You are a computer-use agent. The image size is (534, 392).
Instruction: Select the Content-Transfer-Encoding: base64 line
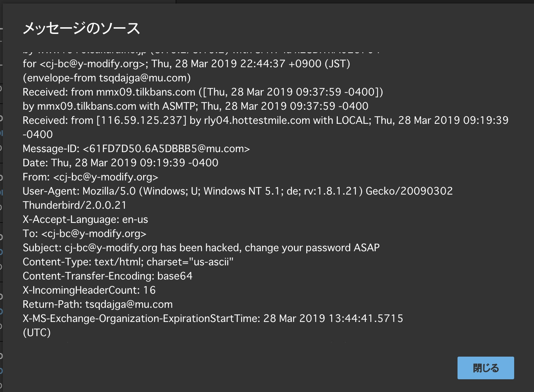pyautogui.click(x=108, y=276)
